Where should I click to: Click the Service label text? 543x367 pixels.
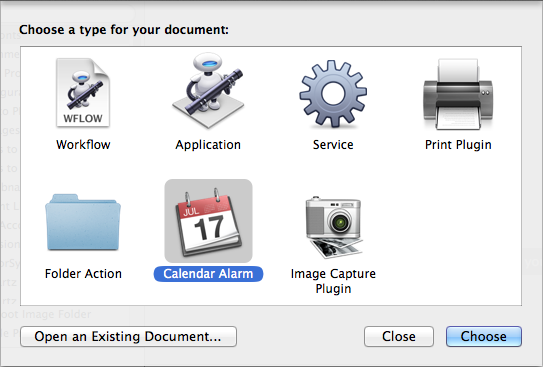point(333,145)
